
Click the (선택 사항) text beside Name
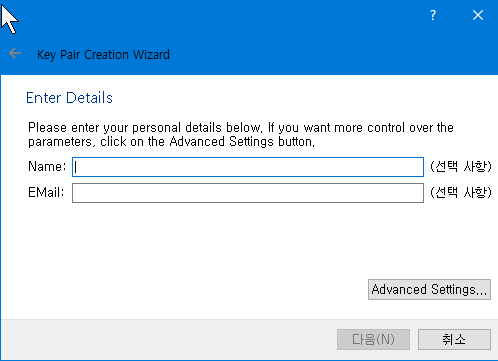pyautogui.click(x=461, y=166)
